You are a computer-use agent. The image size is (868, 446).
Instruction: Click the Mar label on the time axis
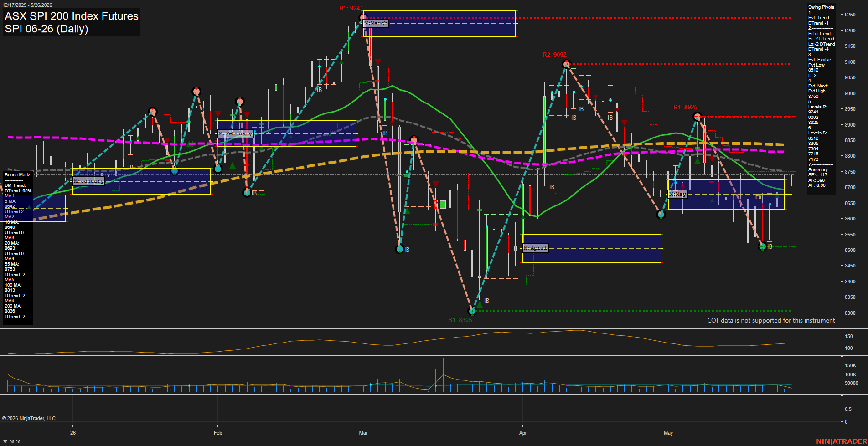pos(363,433)
